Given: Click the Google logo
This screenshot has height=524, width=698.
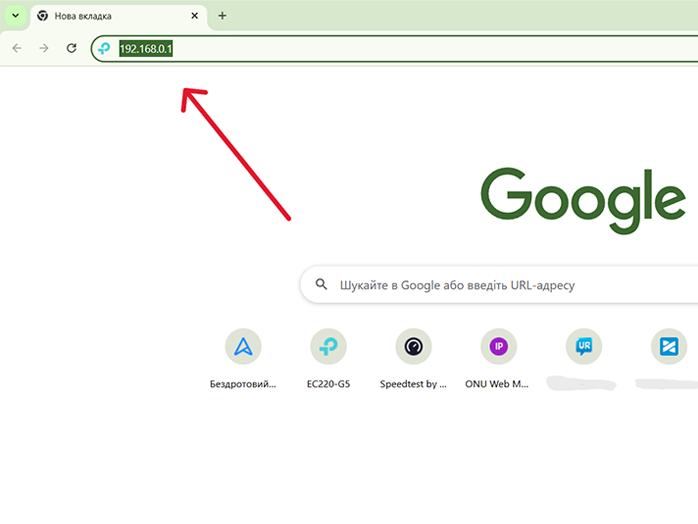Looking at the screenshot, I should point(583,200).
